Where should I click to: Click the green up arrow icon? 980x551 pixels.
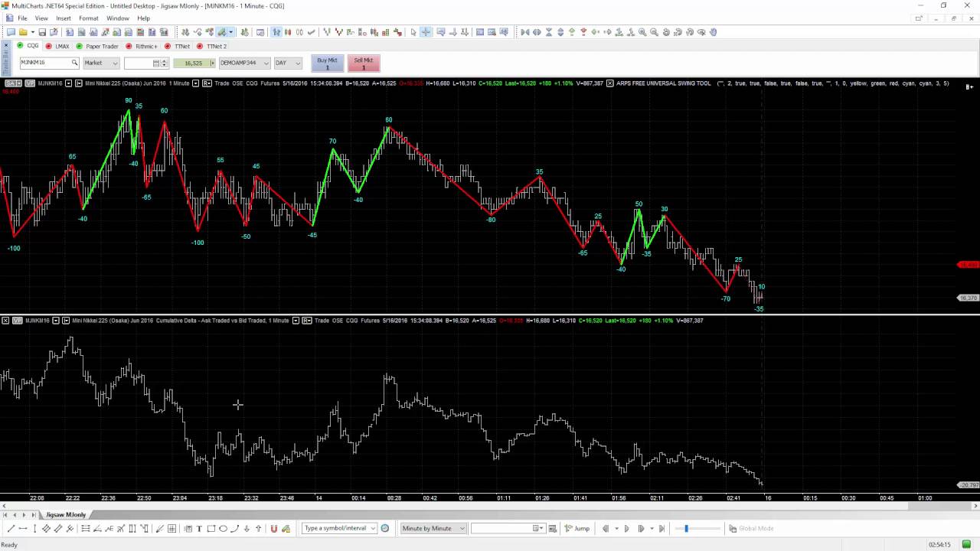[571, 32]
